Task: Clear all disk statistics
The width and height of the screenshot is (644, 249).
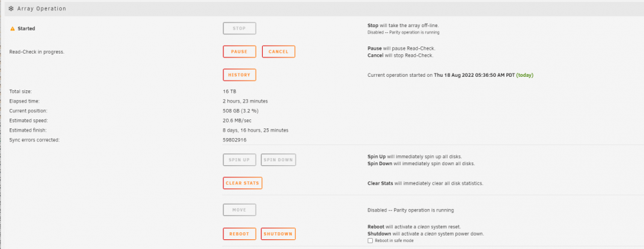Action: (242, 183)
